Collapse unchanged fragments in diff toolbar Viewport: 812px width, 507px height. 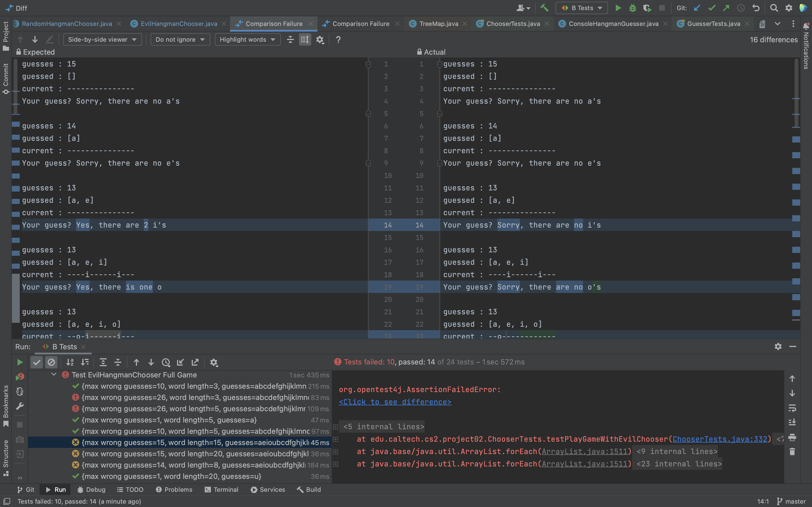click(x=290, y=39)
